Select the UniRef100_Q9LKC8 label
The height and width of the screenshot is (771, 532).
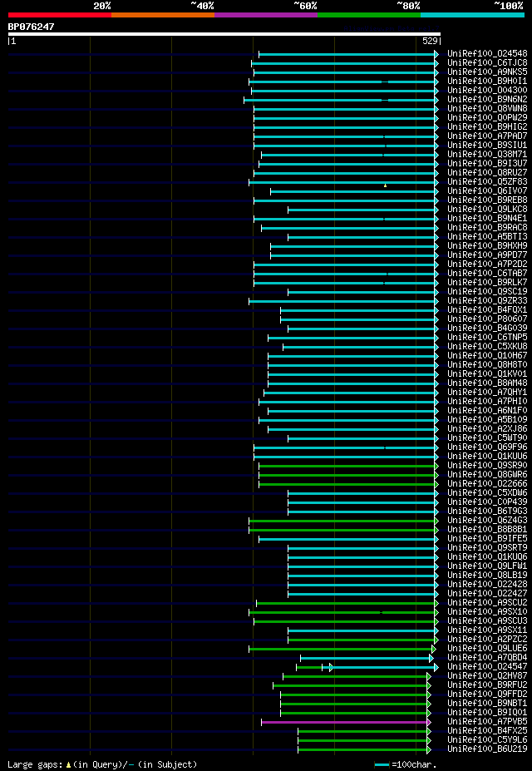coord(487,210)
